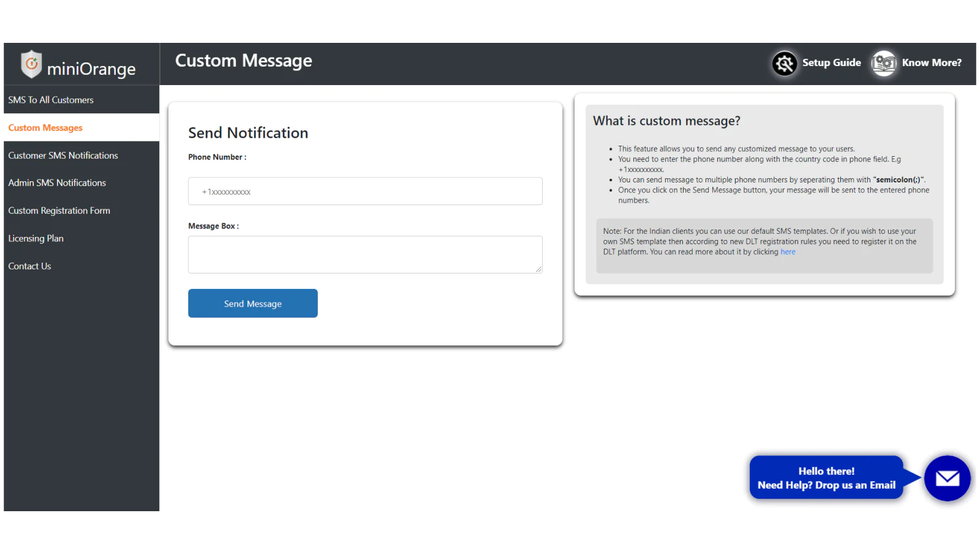
Task: Click inside the Message Box textarea
Action: [x=365, y=255]
